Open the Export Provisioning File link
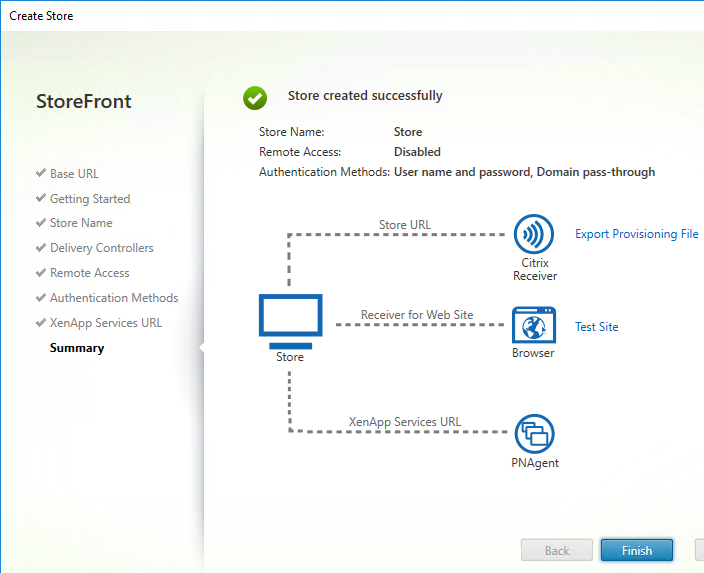Image resolution: width=704 pixels, height=573 pixels. 636,234
